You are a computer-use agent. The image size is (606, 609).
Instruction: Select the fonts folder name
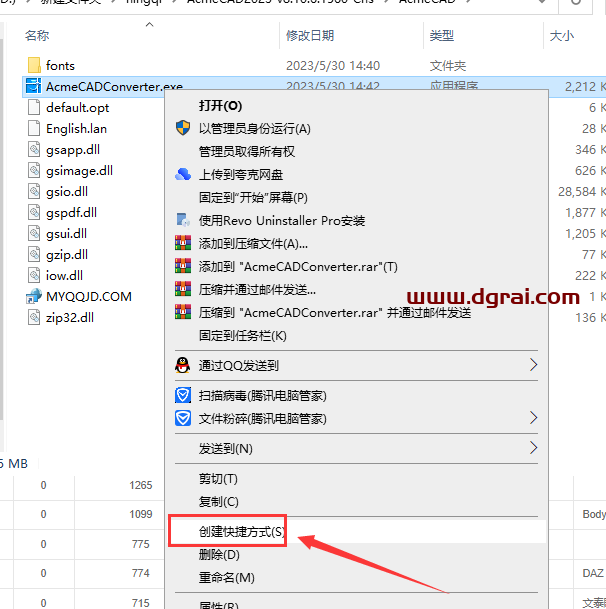[60, 66]
